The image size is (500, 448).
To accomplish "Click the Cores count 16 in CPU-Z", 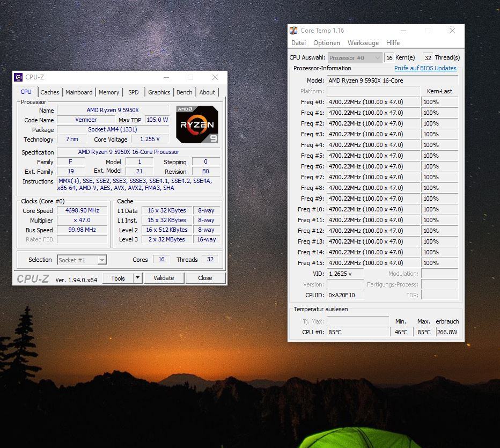I will point(161,259).
